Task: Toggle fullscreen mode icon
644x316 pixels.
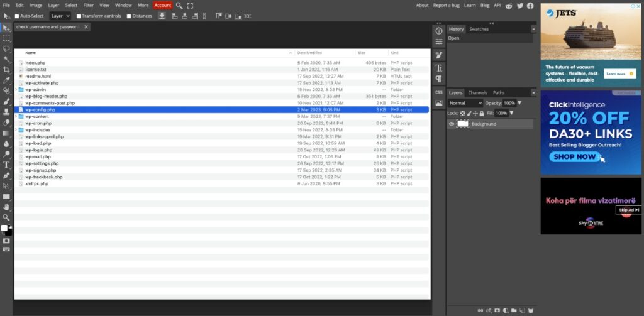Action: click(190, 5)
